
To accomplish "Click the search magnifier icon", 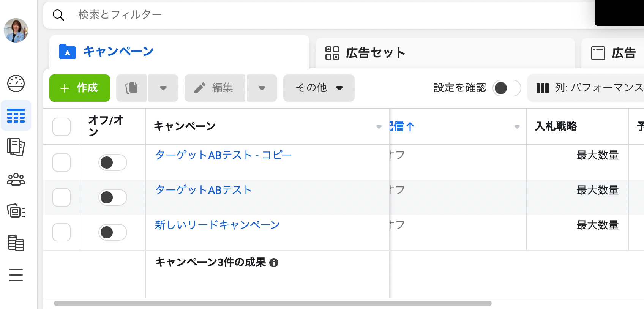I will coord(58,15).
